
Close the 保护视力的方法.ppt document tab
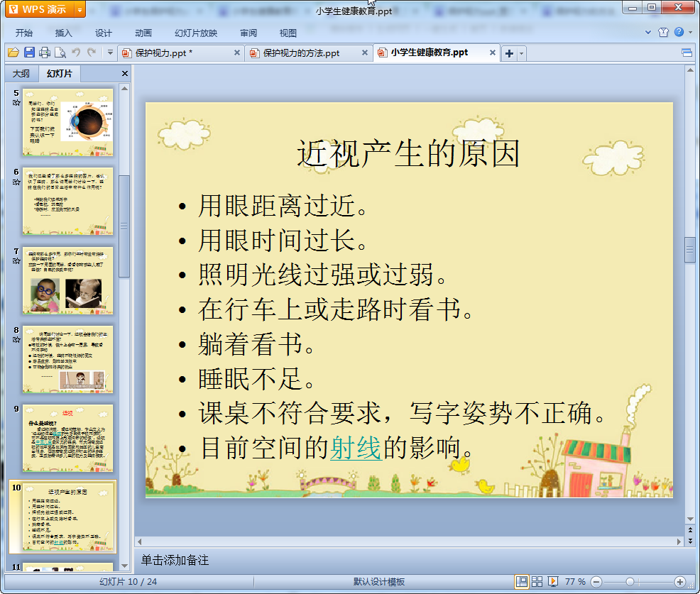365,53
